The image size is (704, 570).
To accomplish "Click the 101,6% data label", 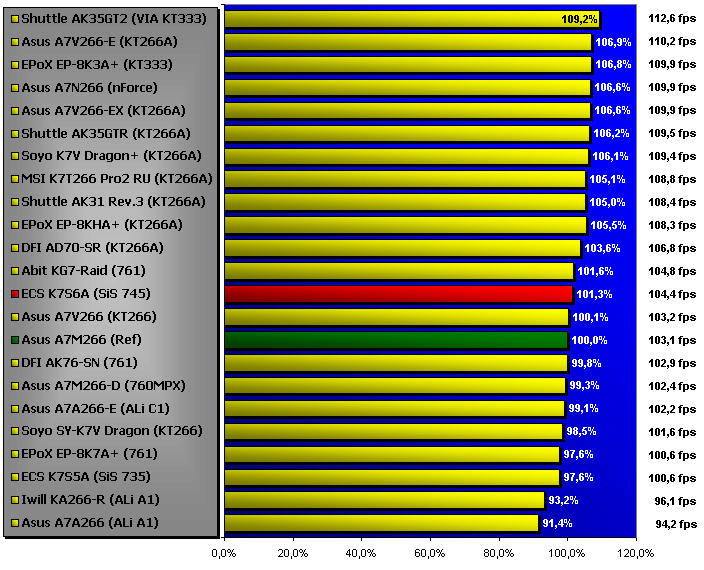I will pyautogui.click(x=595, y=272).
